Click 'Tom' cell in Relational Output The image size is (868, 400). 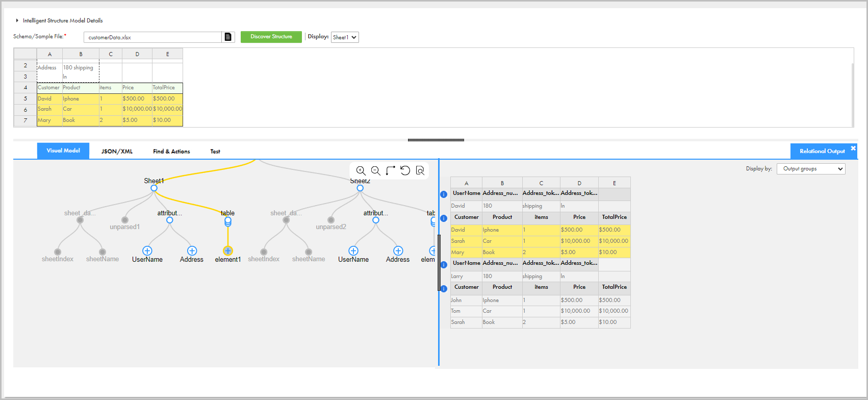click(466, 311)
